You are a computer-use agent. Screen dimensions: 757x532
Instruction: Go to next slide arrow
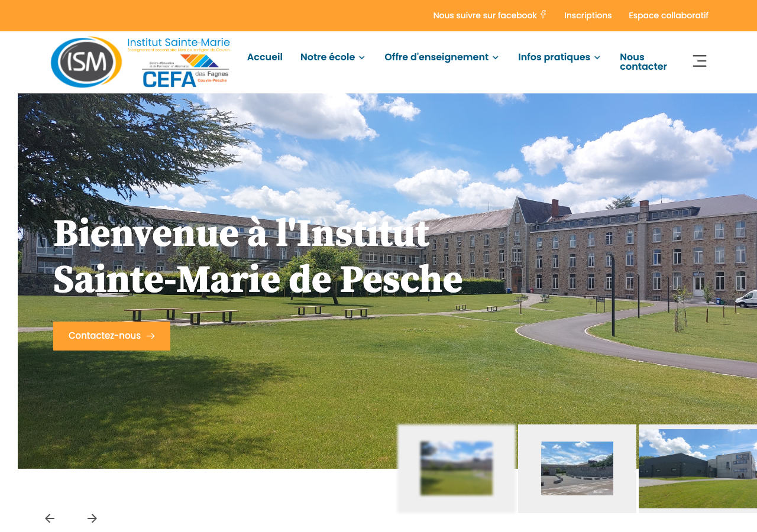tap(92, 518)
